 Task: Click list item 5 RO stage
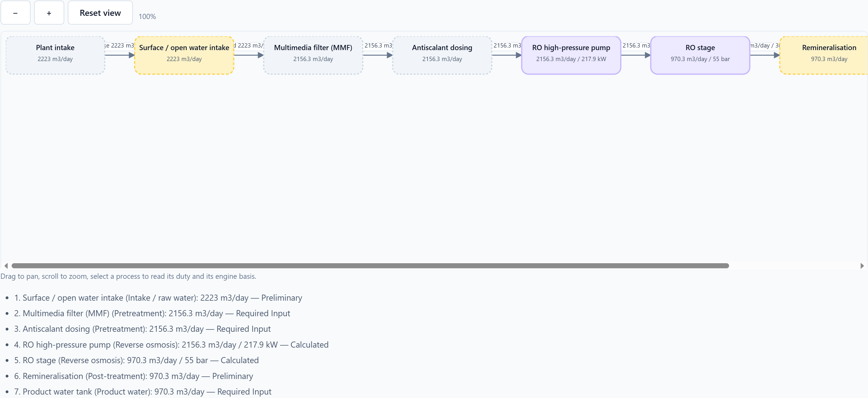137,360
